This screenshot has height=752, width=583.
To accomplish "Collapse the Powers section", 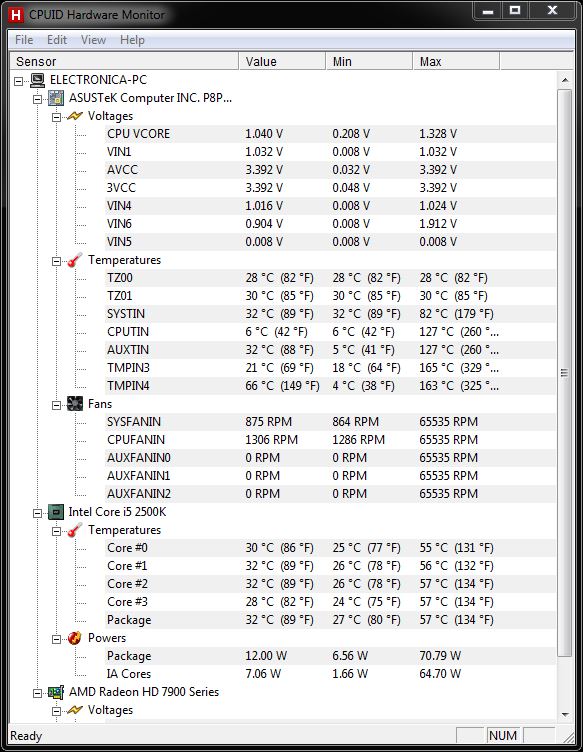I will click(x=57, y=639).
